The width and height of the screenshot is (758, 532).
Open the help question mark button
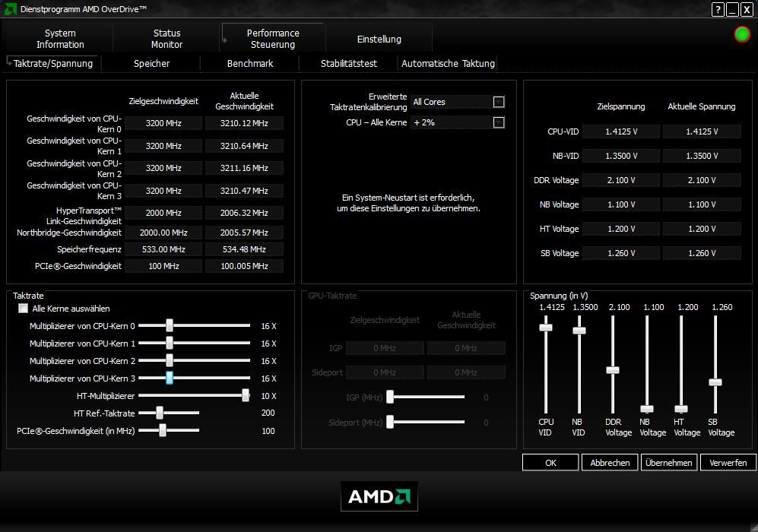(718, 9)
